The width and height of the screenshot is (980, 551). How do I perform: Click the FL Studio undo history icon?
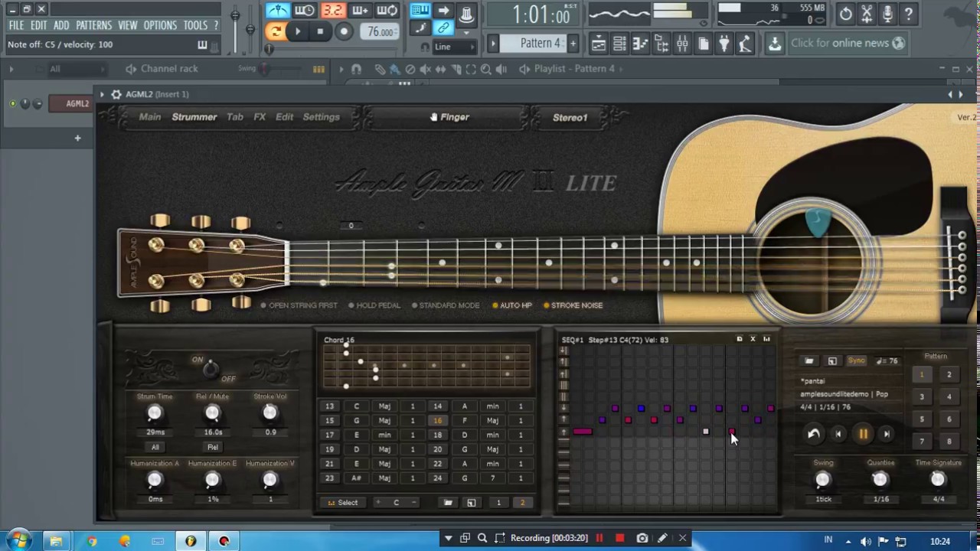tap(845, 14)
